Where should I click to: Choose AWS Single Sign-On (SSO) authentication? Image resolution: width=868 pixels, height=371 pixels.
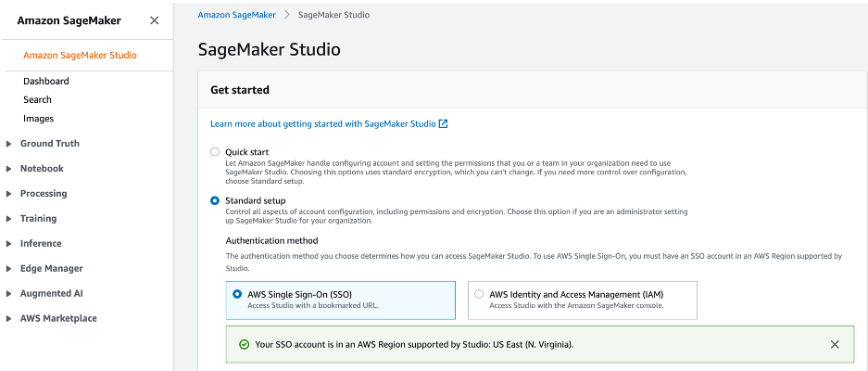239,294
